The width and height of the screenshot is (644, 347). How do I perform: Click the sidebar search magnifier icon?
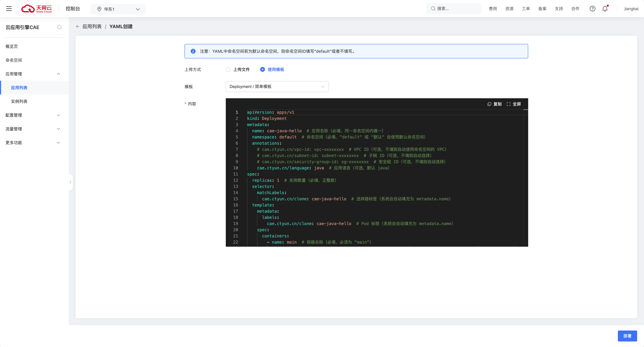59,27
